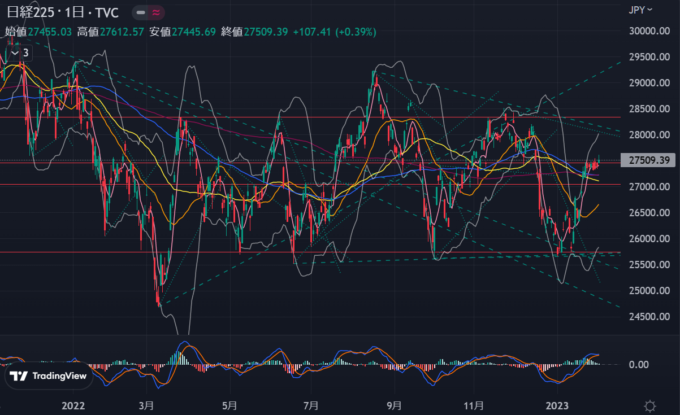
Task: Click the 3月 label on time axis
Action: click(x=145, y=405)
